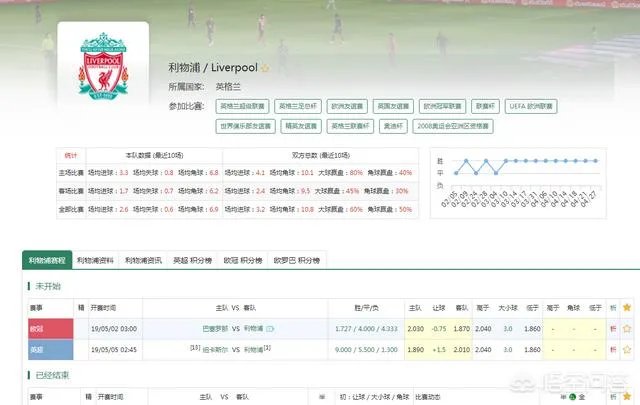Click the 欧洲冠军联赛 competition tag
The image size is (640, 405).
443,105
